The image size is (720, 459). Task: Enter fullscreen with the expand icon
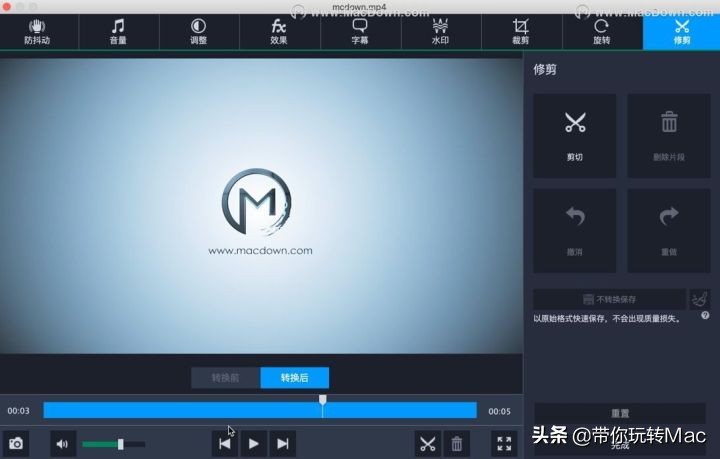pyautogui.click(x=504, y=444)
